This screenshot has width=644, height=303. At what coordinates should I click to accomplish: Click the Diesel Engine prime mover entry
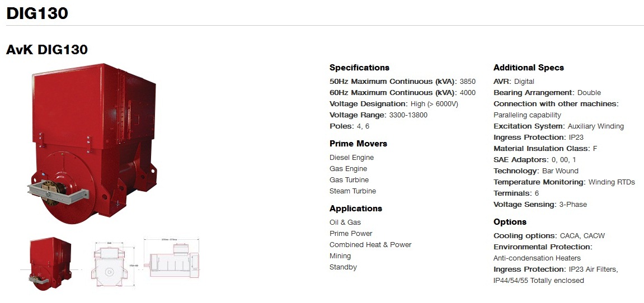tap(351, 158)
